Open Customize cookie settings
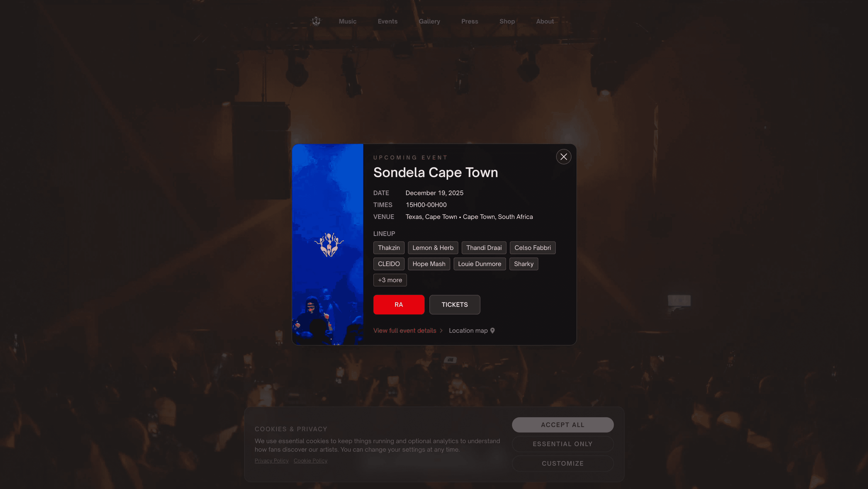 (x=562, y=463)
